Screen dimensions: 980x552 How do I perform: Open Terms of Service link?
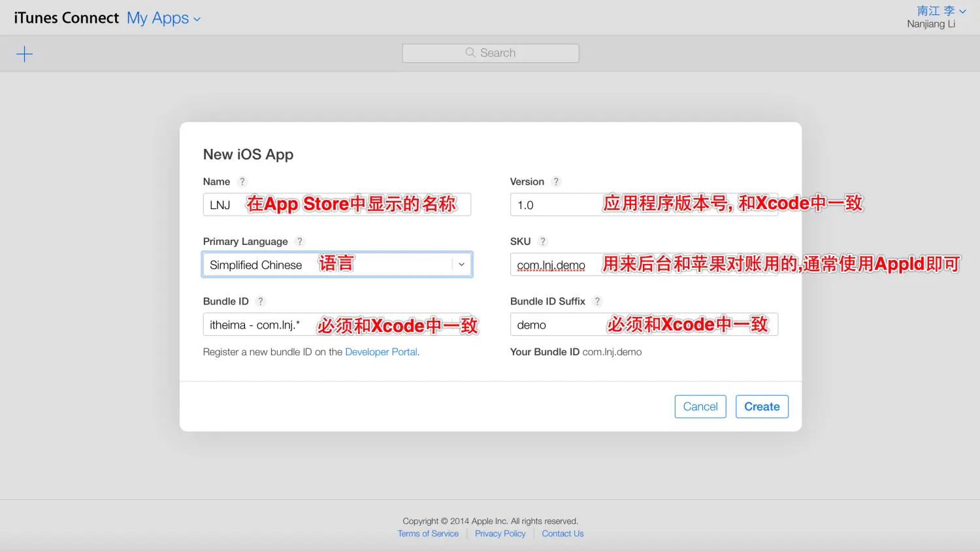[x=428, y=534]
